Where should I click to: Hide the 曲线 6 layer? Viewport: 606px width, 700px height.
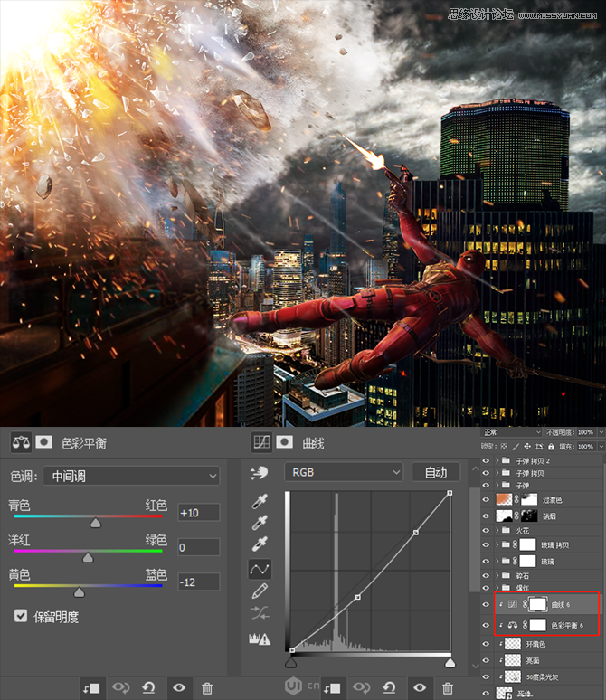pos(487,604)
